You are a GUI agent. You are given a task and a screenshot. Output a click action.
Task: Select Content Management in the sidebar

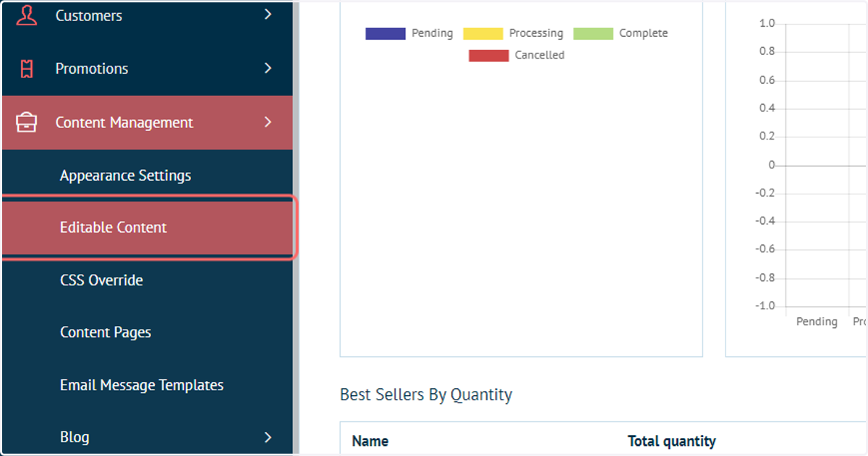[148, 123]
